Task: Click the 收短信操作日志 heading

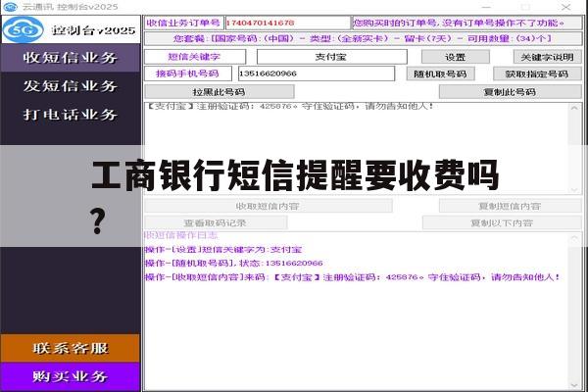Action: 181,235
